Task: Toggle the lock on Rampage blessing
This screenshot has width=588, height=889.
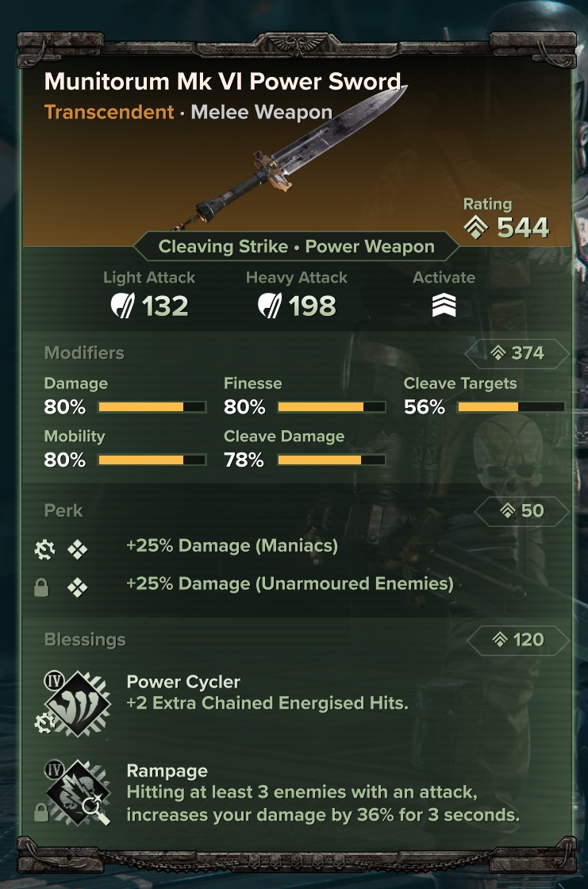Action: point(41,813)
